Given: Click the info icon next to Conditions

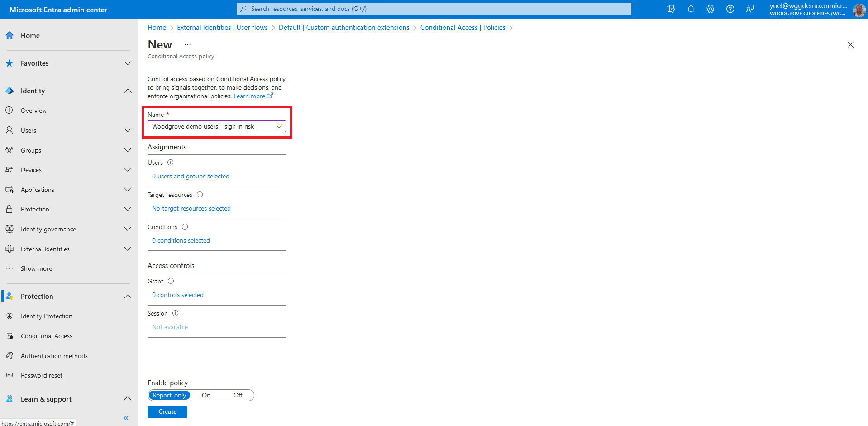Looking at the screenshot, I should tap(185, 227).
